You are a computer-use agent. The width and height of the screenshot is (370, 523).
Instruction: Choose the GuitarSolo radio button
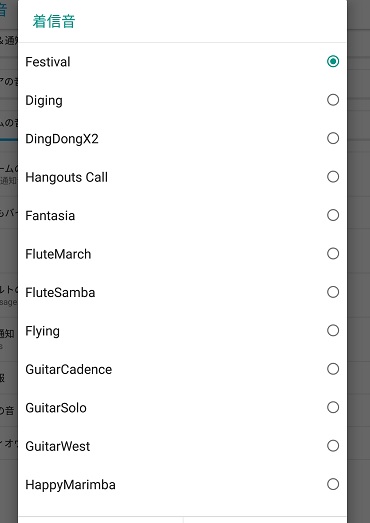click(333, 407)
